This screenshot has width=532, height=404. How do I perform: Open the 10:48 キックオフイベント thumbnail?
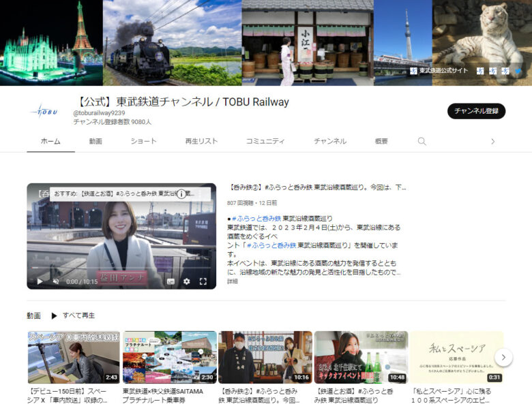pos(361,357)
